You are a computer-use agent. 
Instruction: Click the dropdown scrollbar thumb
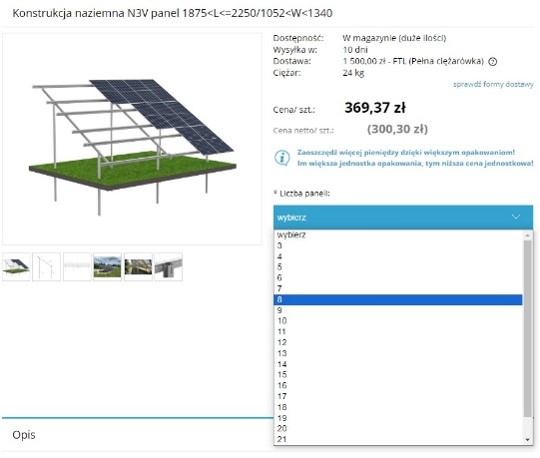point(528,329)
